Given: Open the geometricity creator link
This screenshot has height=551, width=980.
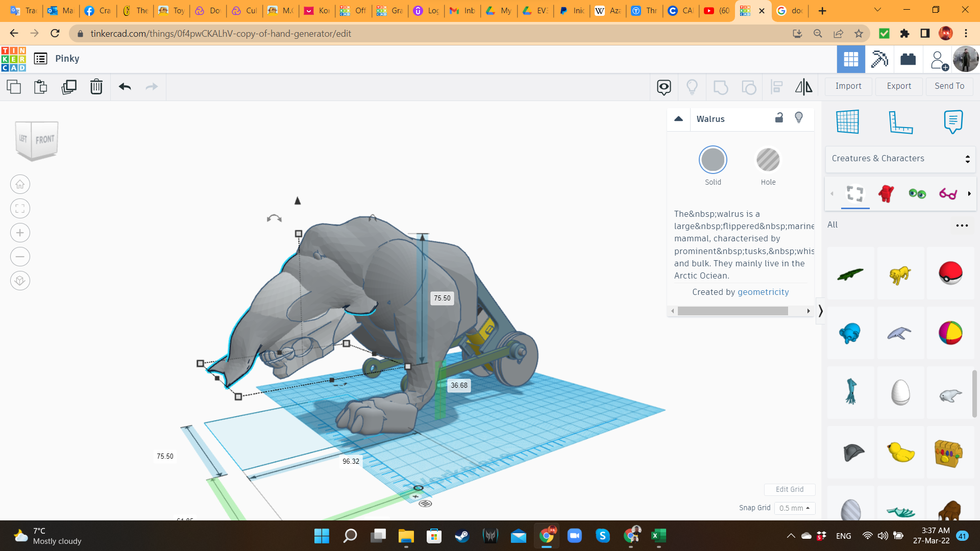Looking at the screenshot, I should pos(763,292).
